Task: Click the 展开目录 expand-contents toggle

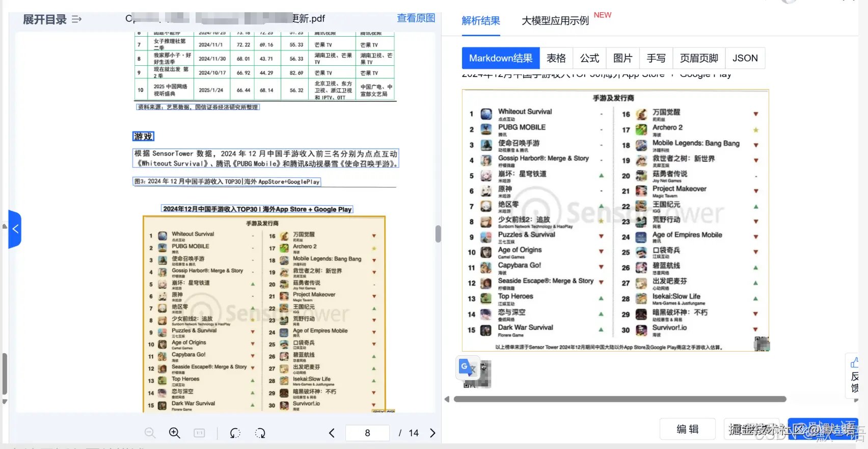Action: 52,19
